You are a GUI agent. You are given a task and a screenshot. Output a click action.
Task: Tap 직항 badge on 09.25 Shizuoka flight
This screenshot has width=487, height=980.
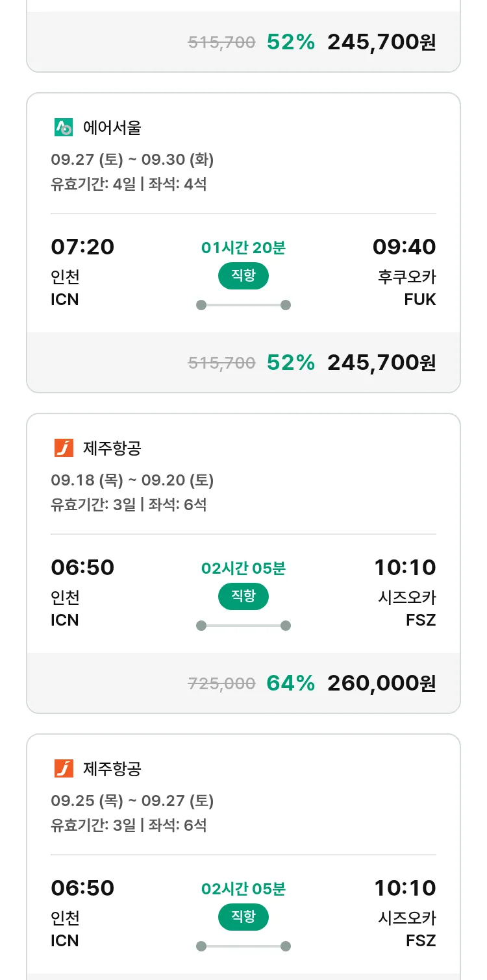[x=243, y=917]
